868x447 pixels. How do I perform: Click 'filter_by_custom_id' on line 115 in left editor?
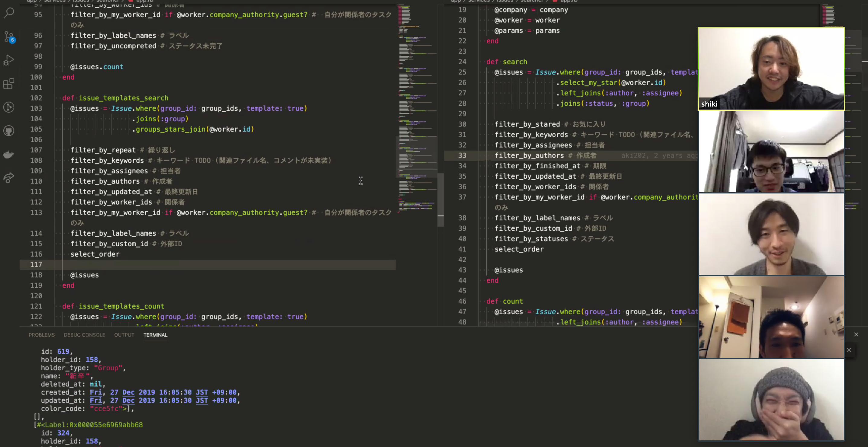point(109,244)
